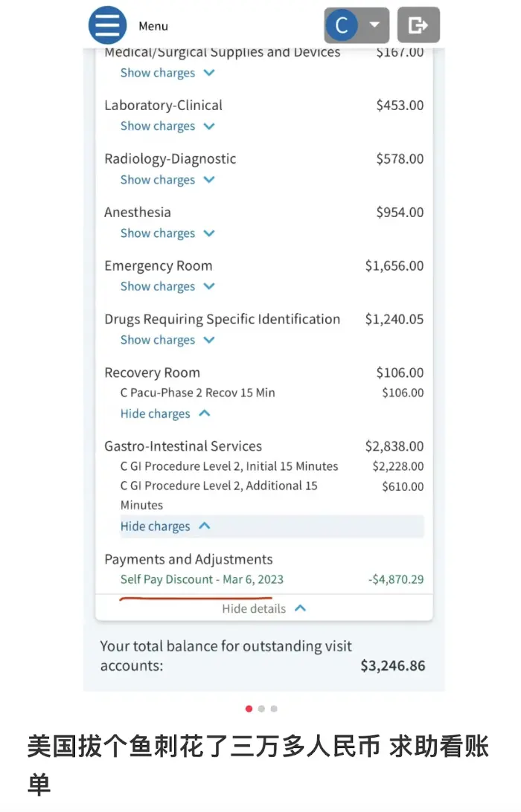Expand Anesthesia charges list
The image size is (521, 812).
click(167, 233)
